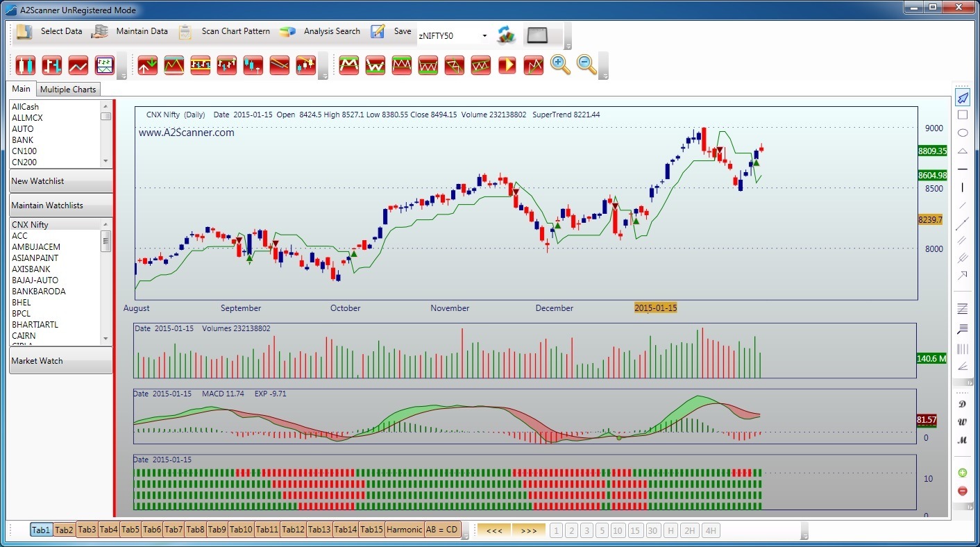Select the 15 minute interval button
980x547 pixels.
(635, 531)
